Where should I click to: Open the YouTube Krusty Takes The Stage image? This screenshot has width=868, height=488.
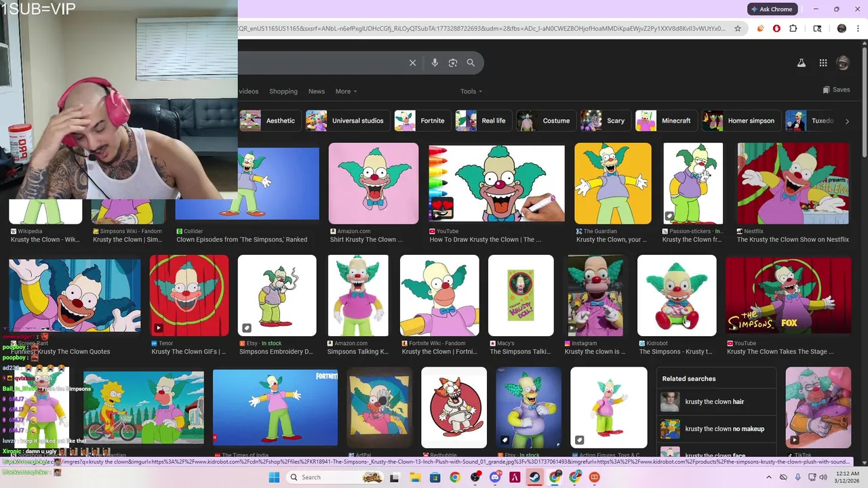788,296
